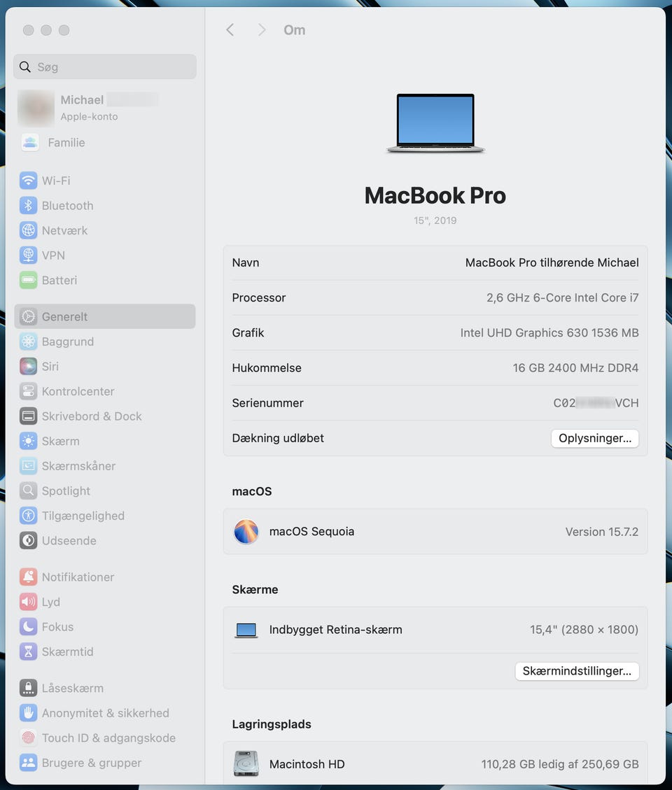
Task: Select the Hukommelse 16 GB value
Action: point(575,368)
